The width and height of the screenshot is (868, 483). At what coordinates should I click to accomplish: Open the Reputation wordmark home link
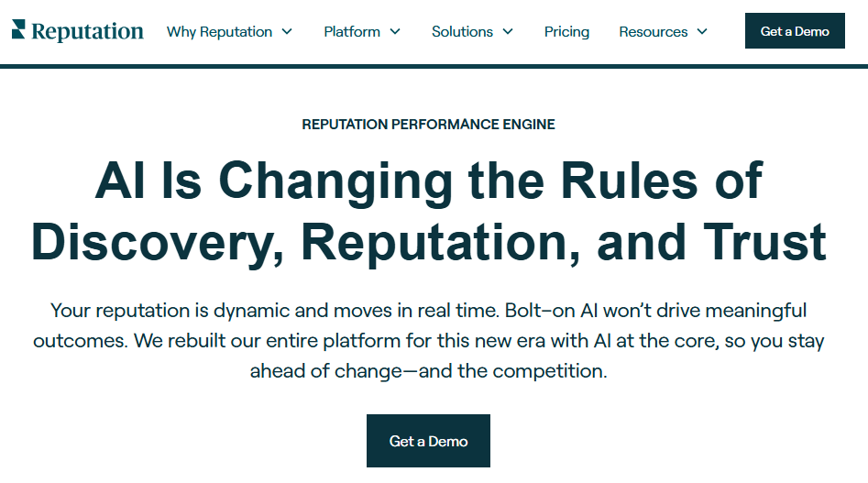tap(87, 31)
